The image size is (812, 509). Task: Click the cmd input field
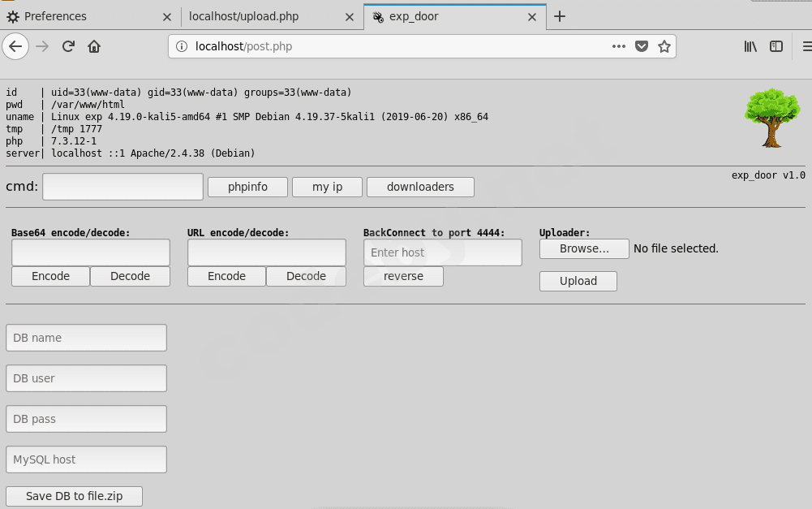122,187
